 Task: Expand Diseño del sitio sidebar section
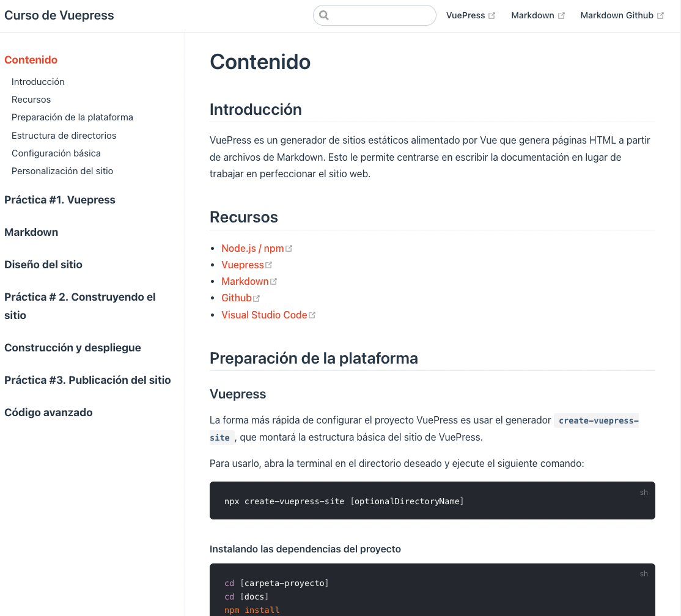[43, 265]
